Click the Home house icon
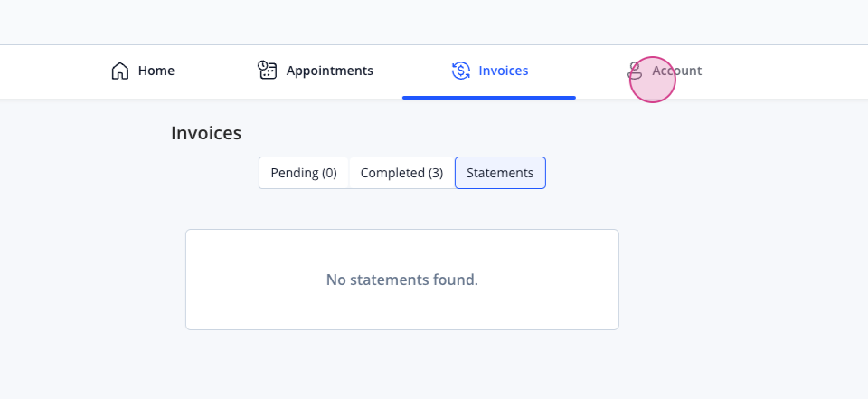Screen dimensions: 868x399 point(120,71)
